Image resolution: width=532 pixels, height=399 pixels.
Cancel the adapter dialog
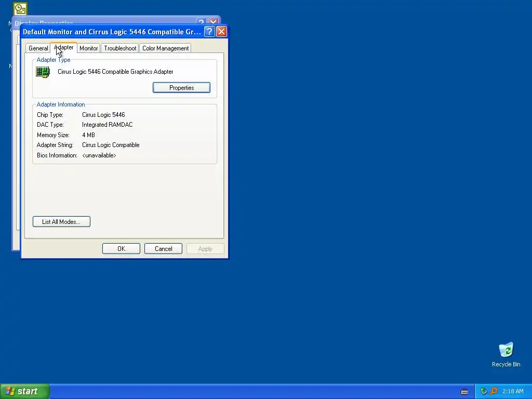pyautogui.click(x=163, y=249)
